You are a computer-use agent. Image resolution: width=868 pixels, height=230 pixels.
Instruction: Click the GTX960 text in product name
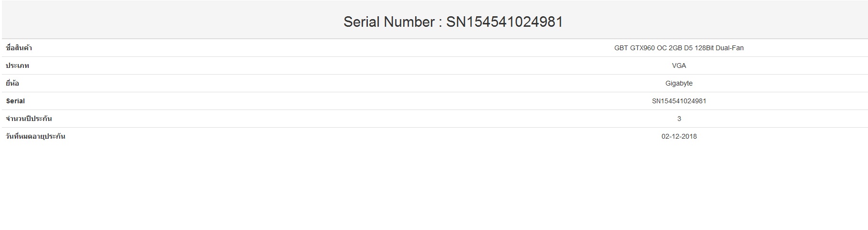click(643, 48)
